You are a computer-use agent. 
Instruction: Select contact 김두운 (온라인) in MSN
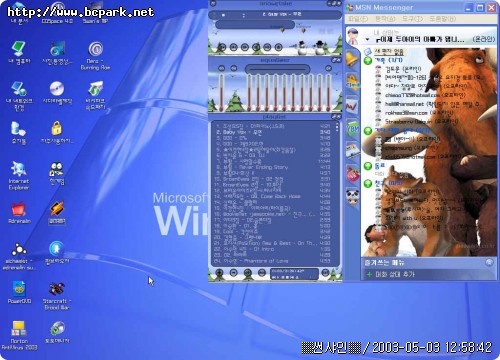click(403, 69)
